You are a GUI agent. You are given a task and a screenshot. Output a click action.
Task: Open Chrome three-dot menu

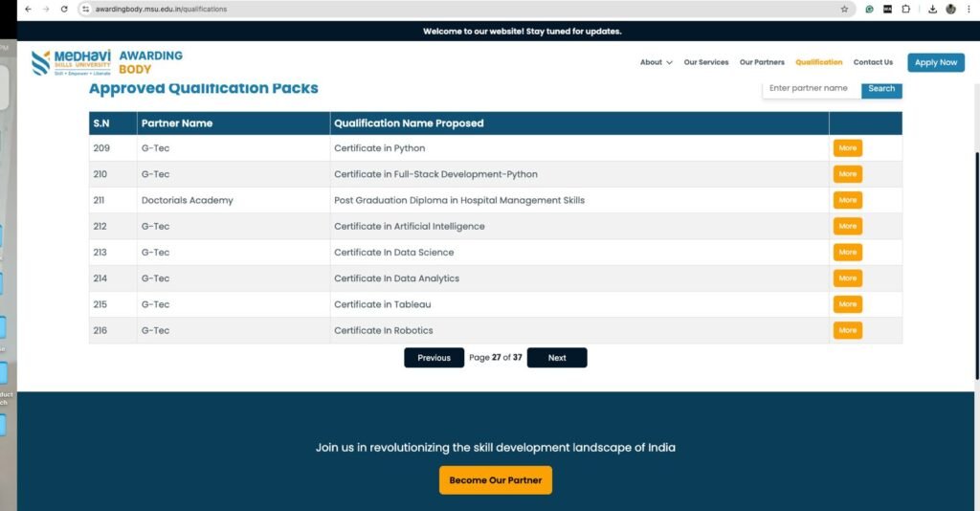[969, 10]
